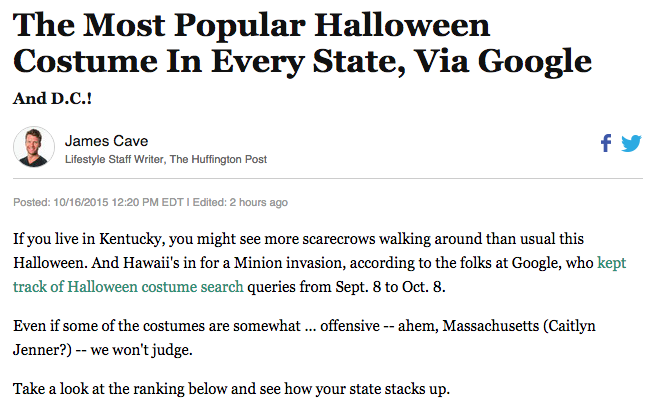Share the article on Facebook
The height and width of the screenshot is (418, 667).
(x=606, y=143)
